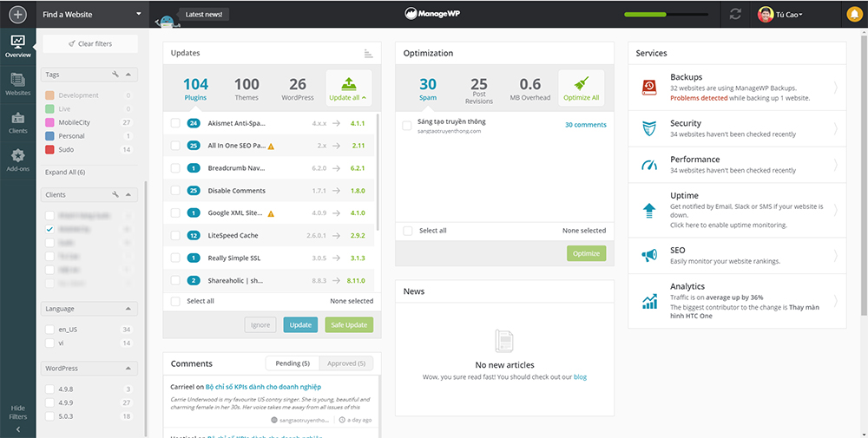Switch to Approved (5) comments tab
The height and width of the screenshot is (438, 868).
346,363
